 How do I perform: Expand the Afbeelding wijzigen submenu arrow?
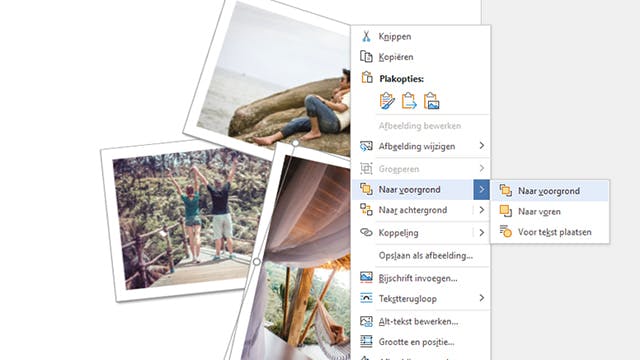click(x=482, y=146)
